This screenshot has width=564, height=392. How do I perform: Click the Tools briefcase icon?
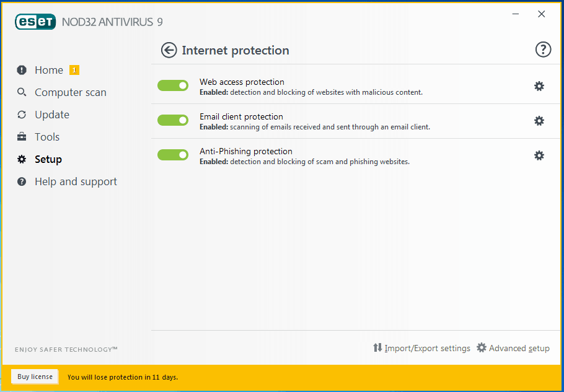click(22, 137)
